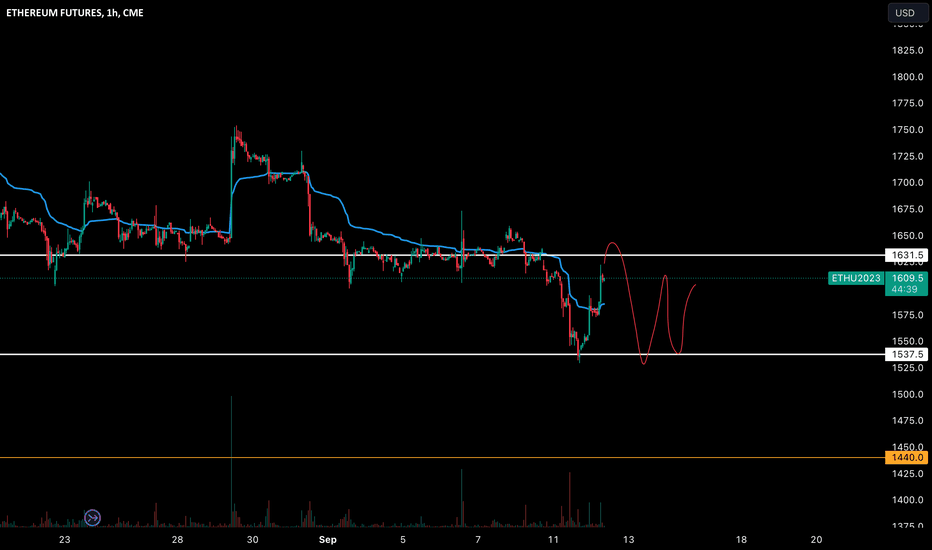Click the 44:39 countdown timer label

[x=905, y=290]
